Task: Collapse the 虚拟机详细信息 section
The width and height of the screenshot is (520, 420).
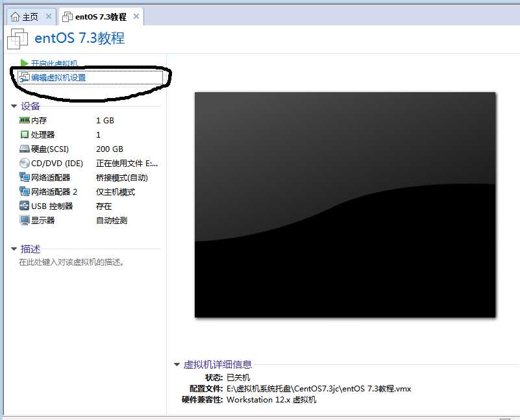Action: pyautogui.click(x=177, y=365)
